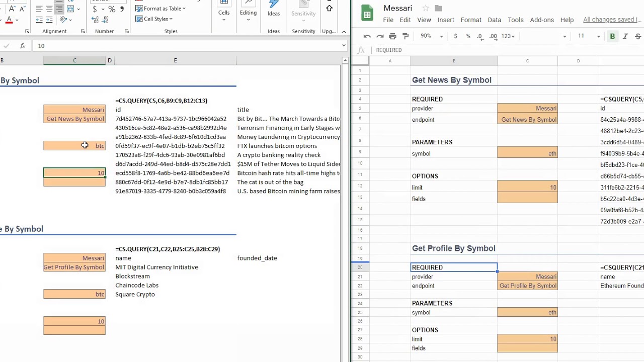Click the Messari document title
The width and height of the screenshot is (644, 362).
click(397, 8)
